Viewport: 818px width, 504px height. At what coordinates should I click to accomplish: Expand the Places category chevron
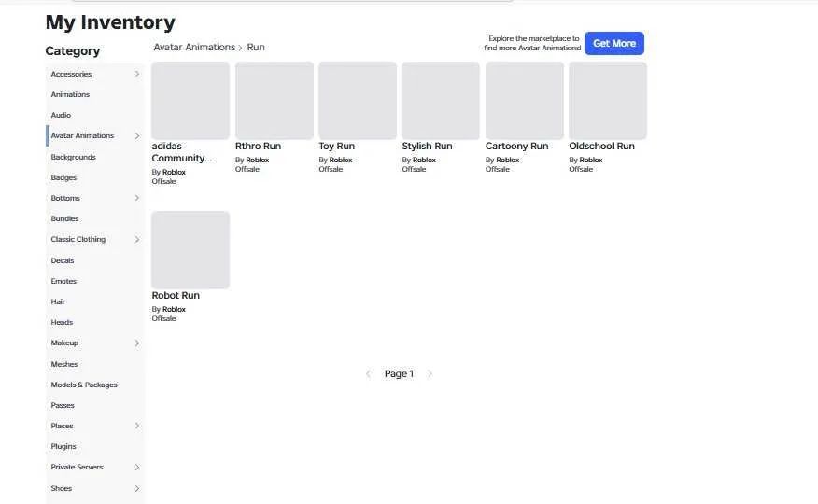[137, 426]
